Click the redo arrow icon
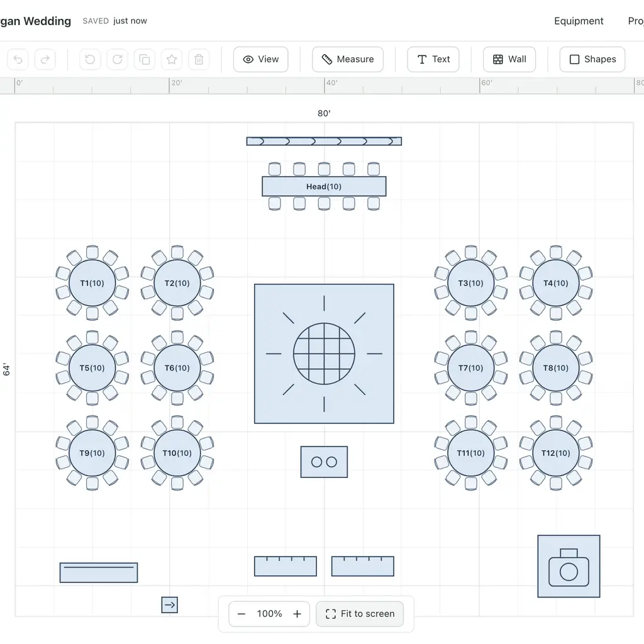This screenshot has width=644, height=644. [45, 59]
